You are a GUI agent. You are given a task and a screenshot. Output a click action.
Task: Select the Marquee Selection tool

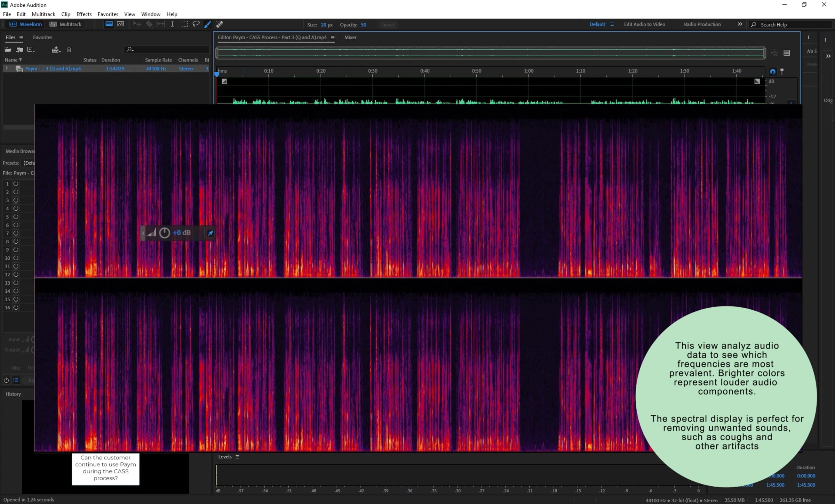click(185, 24)
